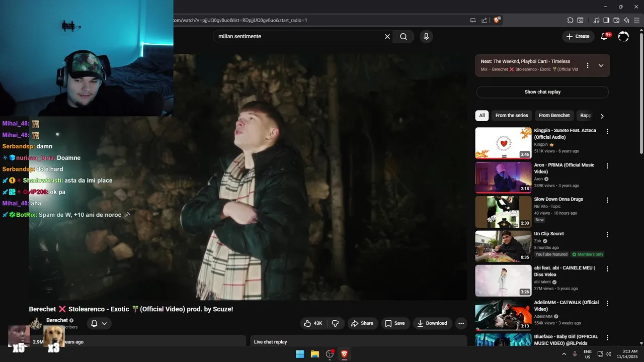Open AdelinMM - CATWALK thumbnail
The width and height of the screenshot is (644, 362).
503,315
